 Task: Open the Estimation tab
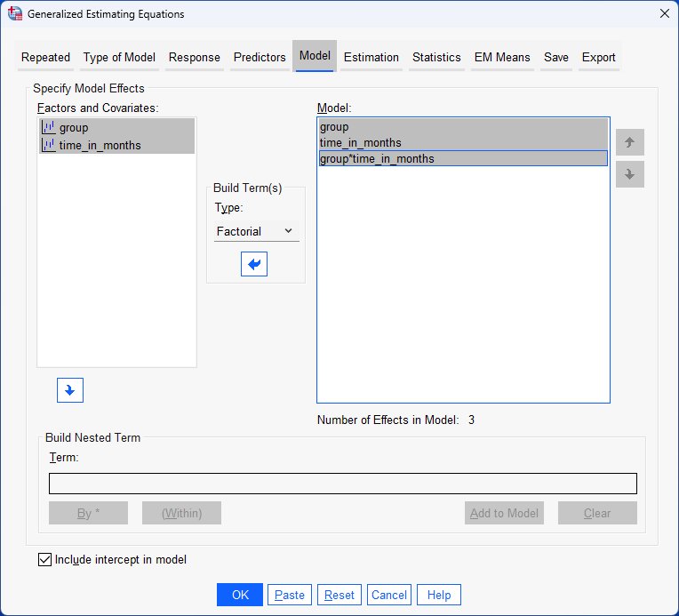coord(371,57)
